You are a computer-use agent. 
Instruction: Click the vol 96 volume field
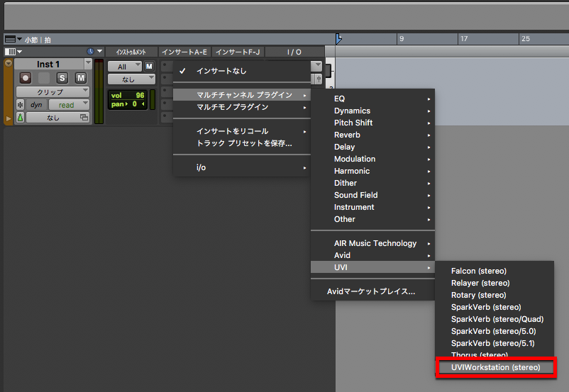pos(128,96)
